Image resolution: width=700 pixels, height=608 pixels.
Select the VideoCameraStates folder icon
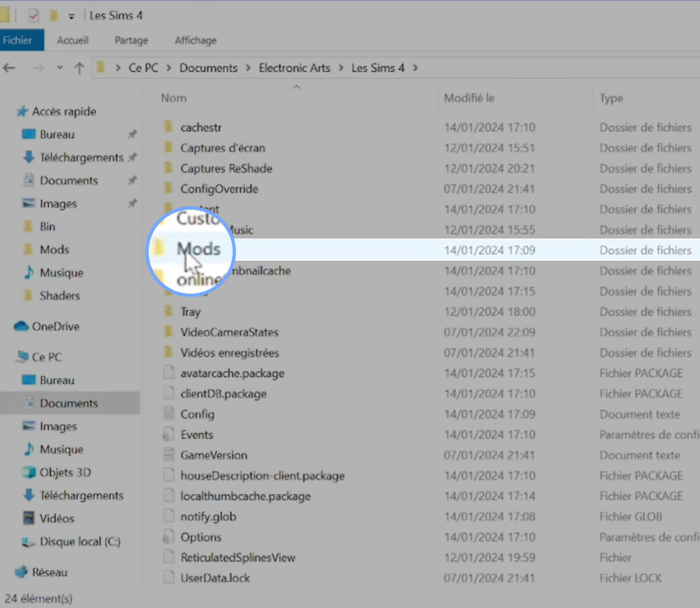168,332
